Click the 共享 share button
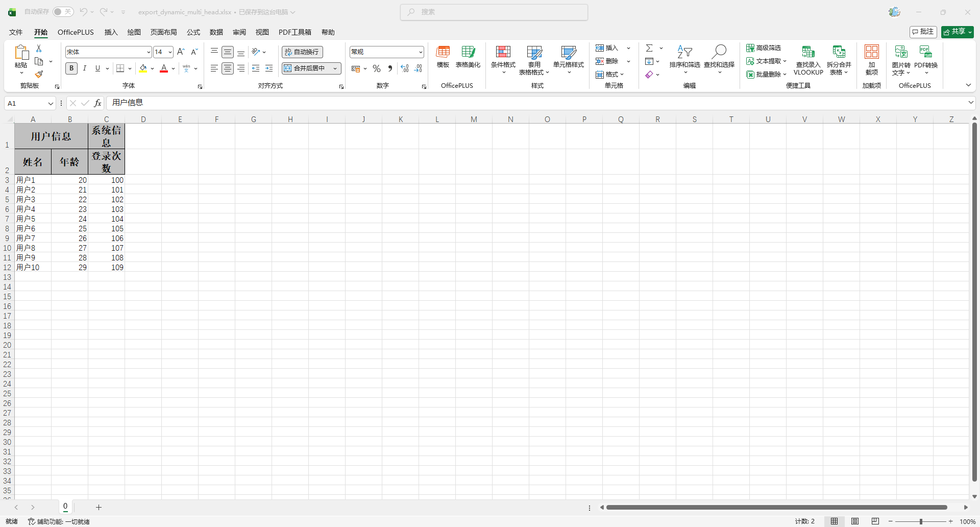Screen dimensions: 980x527 pos(957,32)
